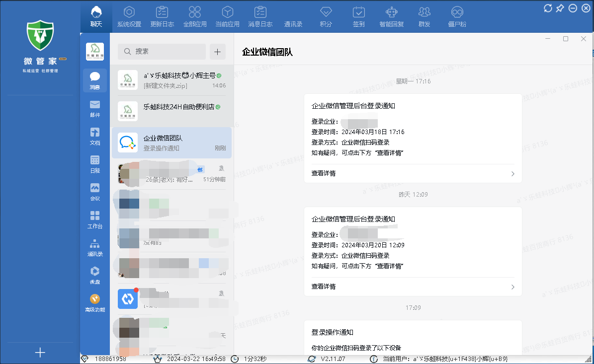
Task: Open 邮件 in the left sidebar
Action: click(x=95, y=108)
